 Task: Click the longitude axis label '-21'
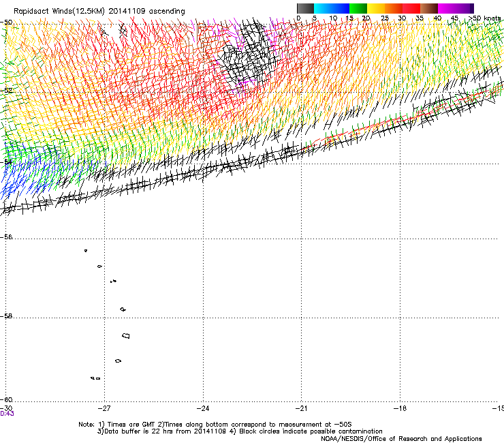(x=301, y=408)
